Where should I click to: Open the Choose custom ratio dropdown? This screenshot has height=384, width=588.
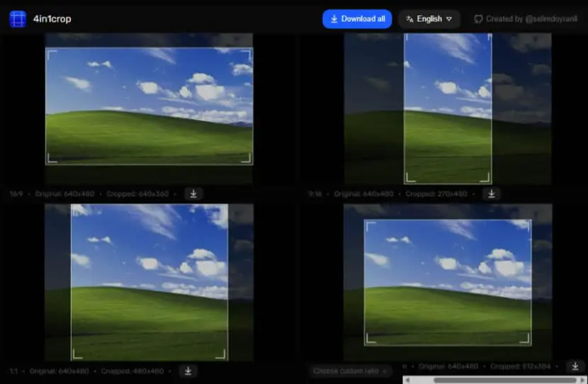(x=349, y=371)
